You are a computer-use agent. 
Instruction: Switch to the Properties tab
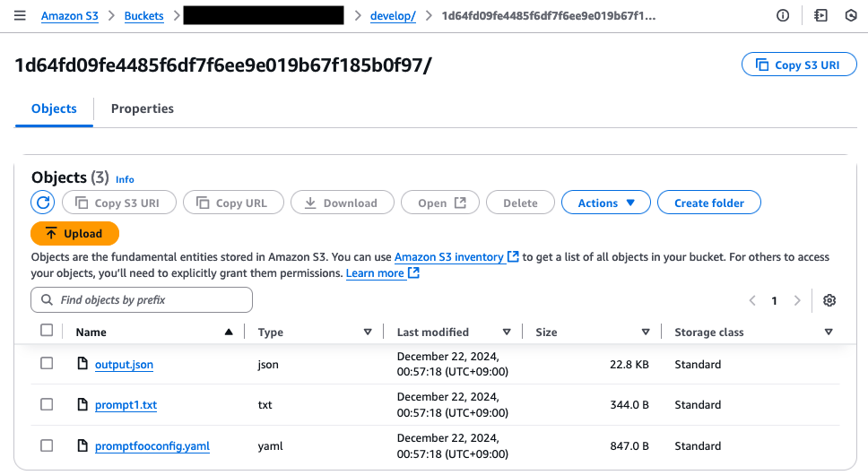coord(143,108)
